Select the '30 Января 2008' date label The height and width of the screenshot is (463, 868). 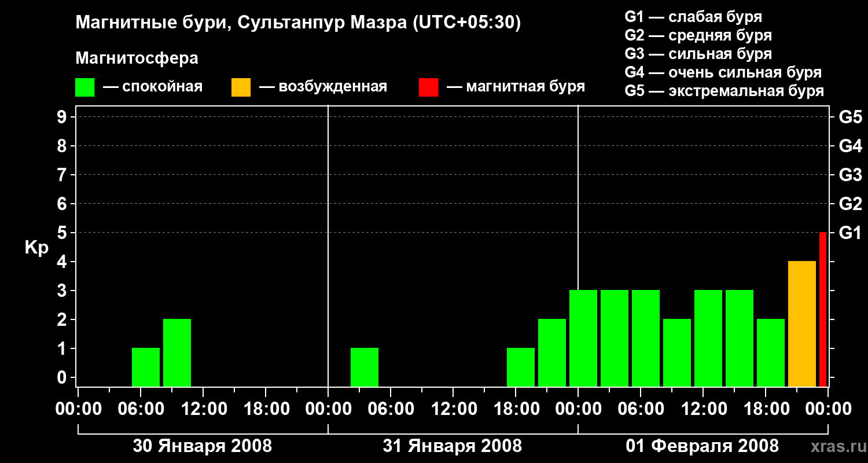pyautogui.click(x=202, y=446)
